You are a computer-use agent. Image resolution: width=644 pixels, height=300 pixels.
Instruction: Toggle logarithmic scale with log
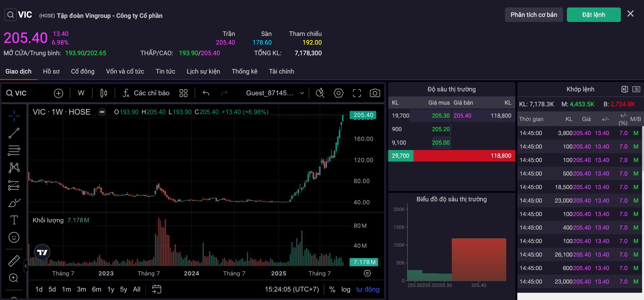tap(345, 289)
